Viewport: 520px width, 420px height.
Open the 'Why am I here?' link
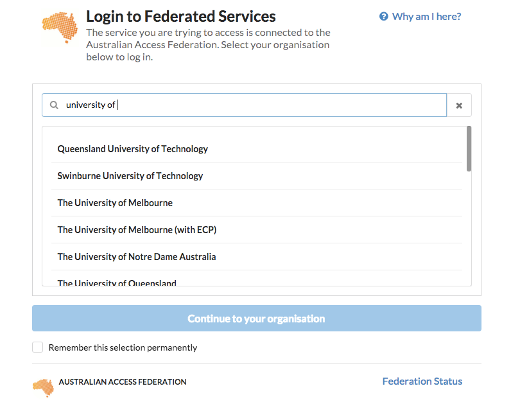[426, 17]
